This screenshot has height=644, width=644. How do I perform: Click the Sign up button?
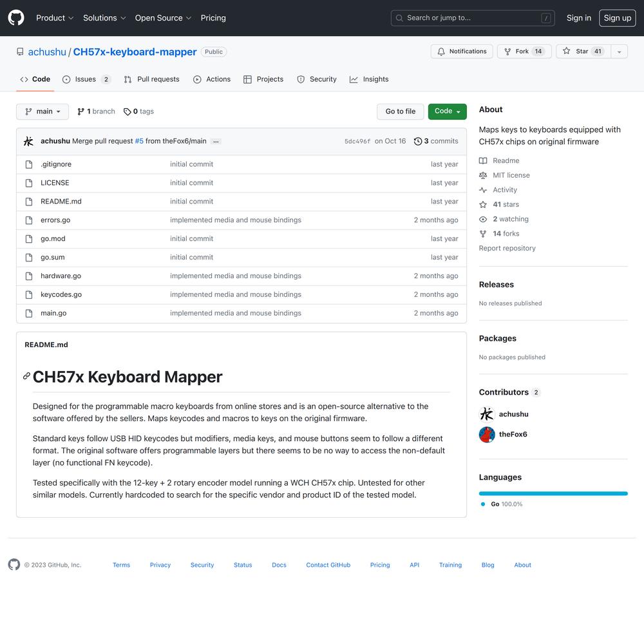point(618,18)
